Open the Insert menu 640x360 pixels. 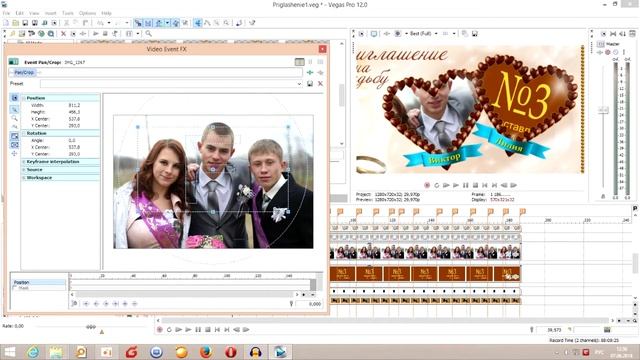tap(51, 13)
